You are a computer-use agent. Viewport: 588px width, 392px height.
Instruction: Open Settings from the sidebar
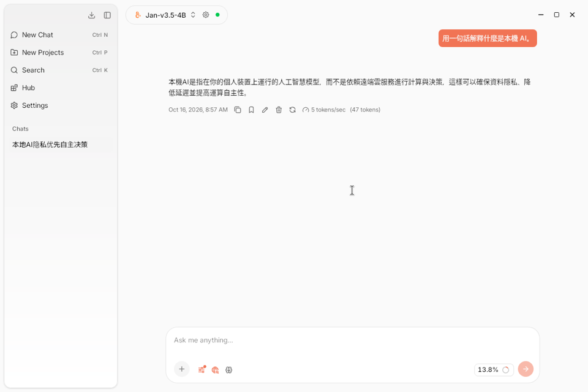pyautogui.click(x=59, y=105)
